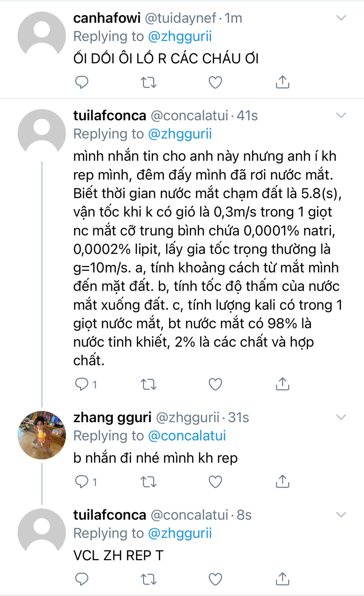Reply to canhafowi's tweet

(x=82, y=82)
